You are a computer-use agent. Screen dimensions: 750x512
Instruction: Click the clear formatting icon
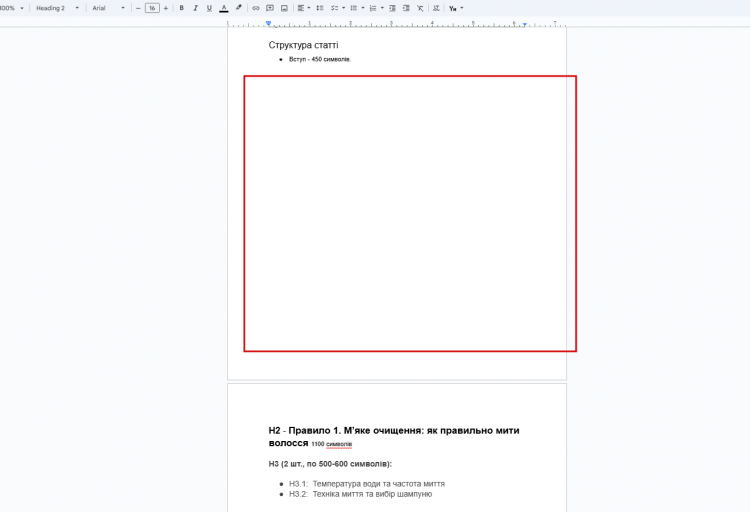[x=420, y=8]
